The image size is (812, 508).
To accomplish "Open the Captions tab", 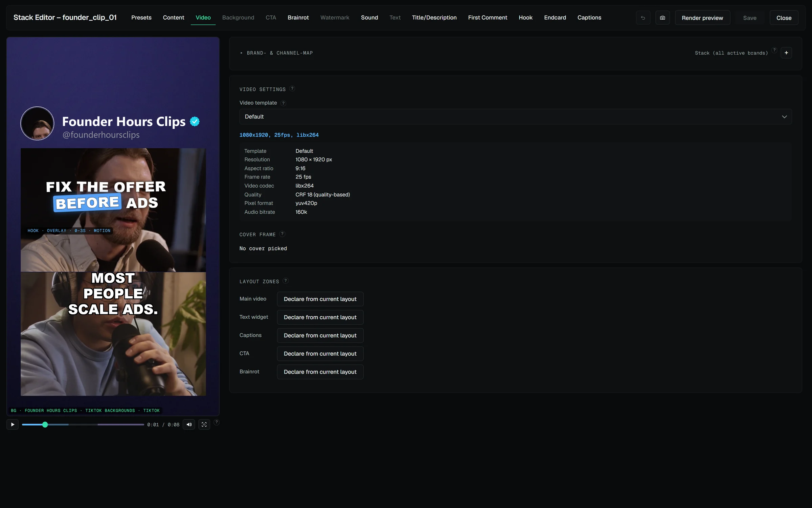I will click(x=589, y=18).
